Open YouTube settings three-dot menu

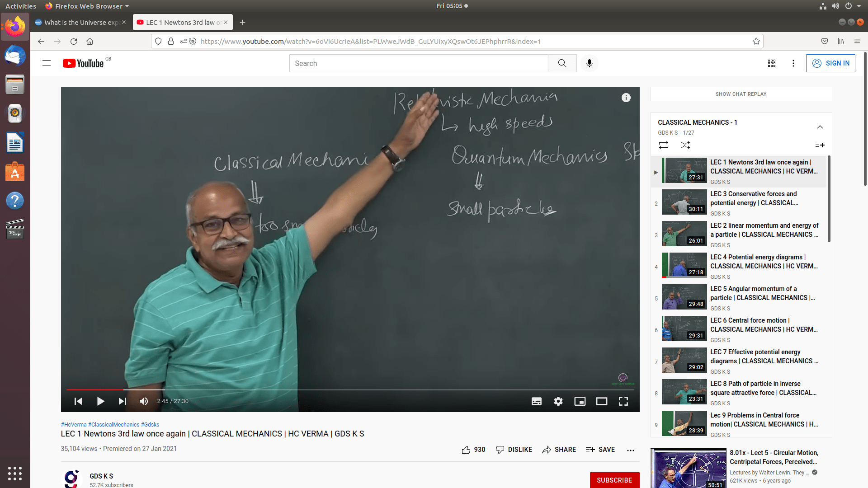[793, 63]
